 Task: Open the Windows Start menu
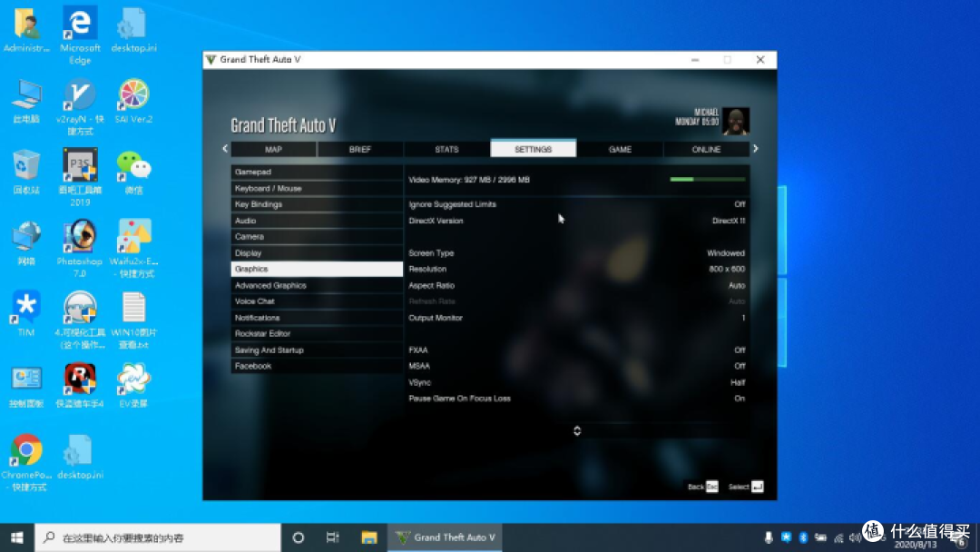[x=17, y=537]
